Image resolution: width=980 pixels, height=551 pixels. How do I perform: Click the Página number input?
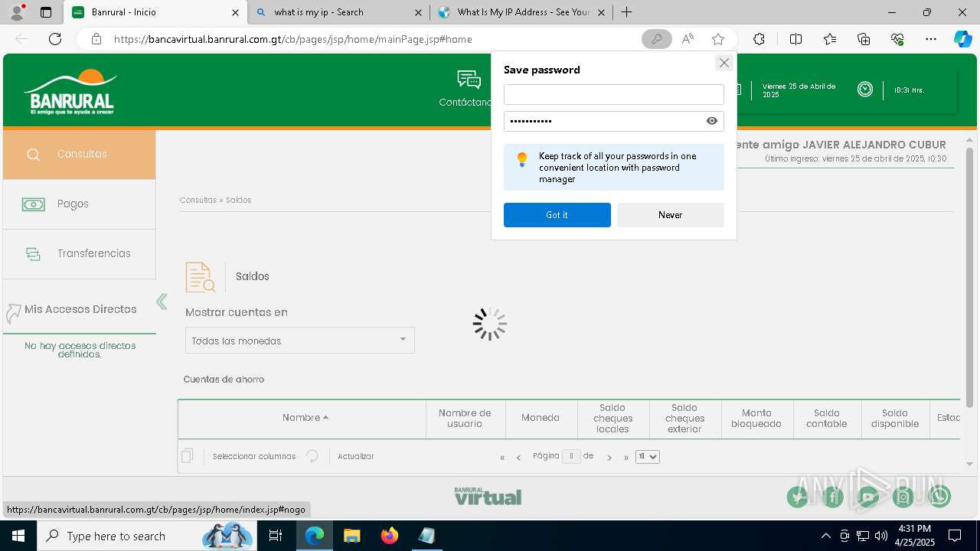[571, 457]
